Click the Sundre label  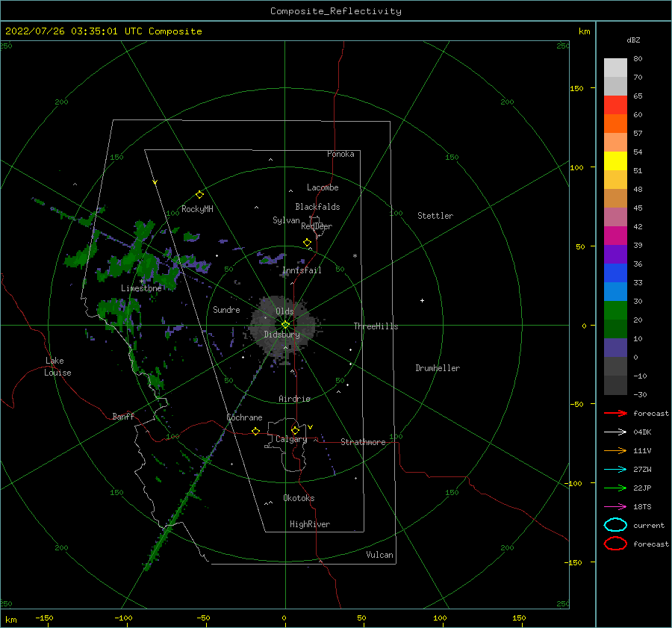(226, 309)
